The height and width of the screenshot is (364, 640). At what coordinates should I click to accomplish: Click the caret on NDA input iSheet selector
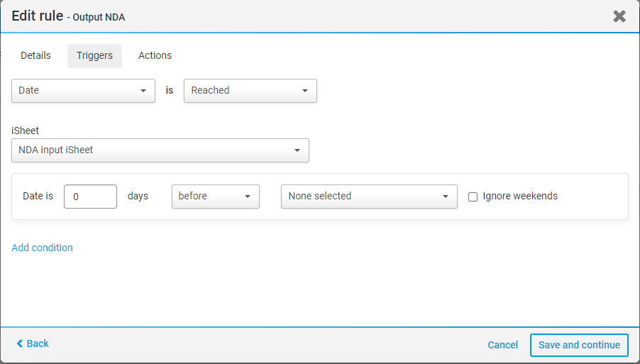click(x=297, y=150)
